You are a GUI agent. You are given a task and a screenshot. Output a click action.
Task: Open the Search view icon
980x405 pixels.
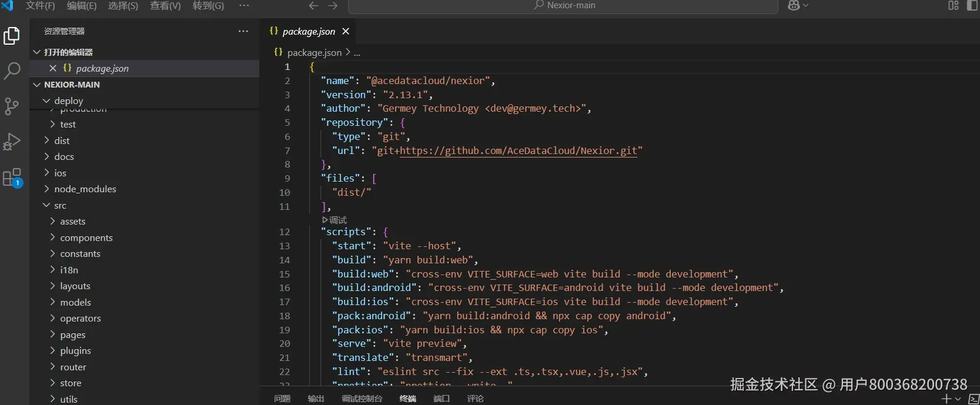(x=12, y=71)
